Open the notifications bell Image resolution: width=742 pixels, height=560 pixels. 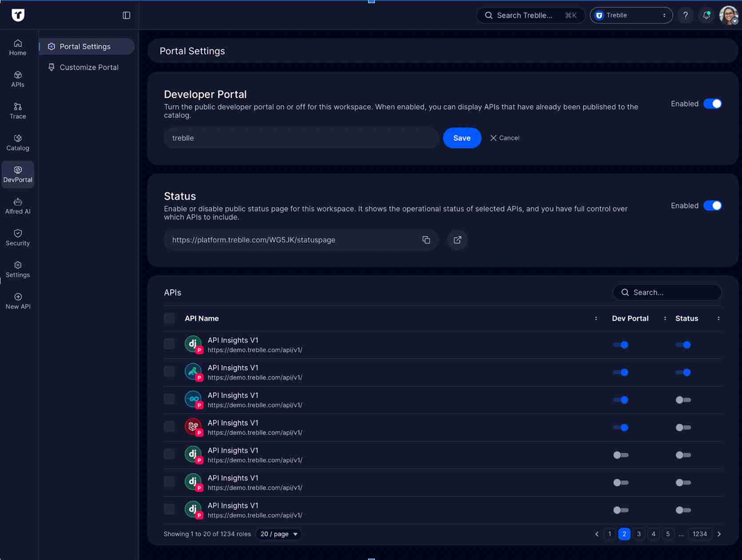click(x=706, y=16)
